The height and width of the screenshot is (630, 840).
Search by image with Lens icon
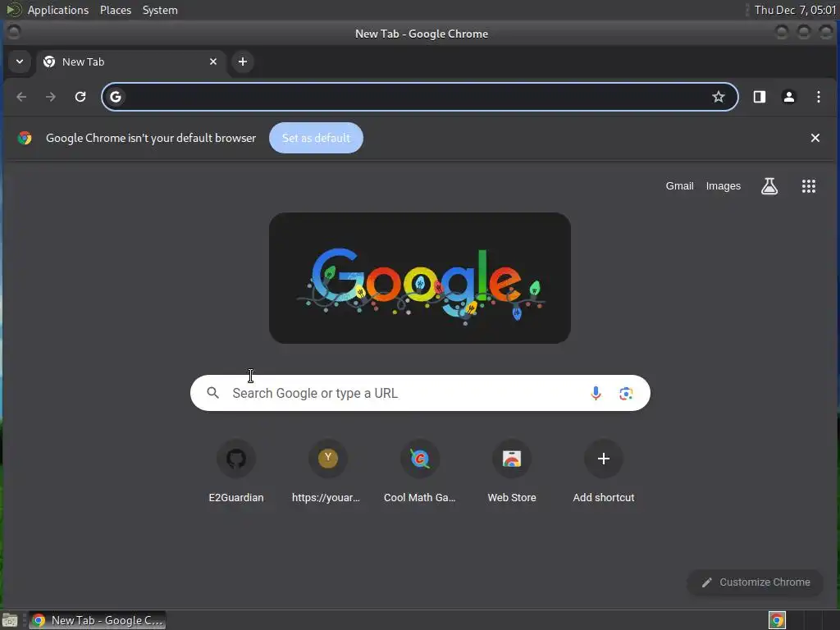tap(626, 393)
